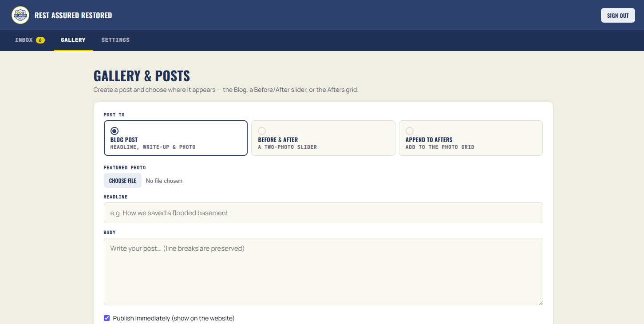Click the Inbox unread count badge 6
644x324 pixels.
pyautogui.click(x=40, y=40)
